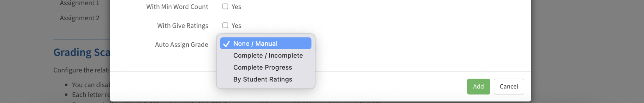Click the checkmark icon next to None / Manual
This screenshot has height=103, width=644.
(x=226, y=44)
